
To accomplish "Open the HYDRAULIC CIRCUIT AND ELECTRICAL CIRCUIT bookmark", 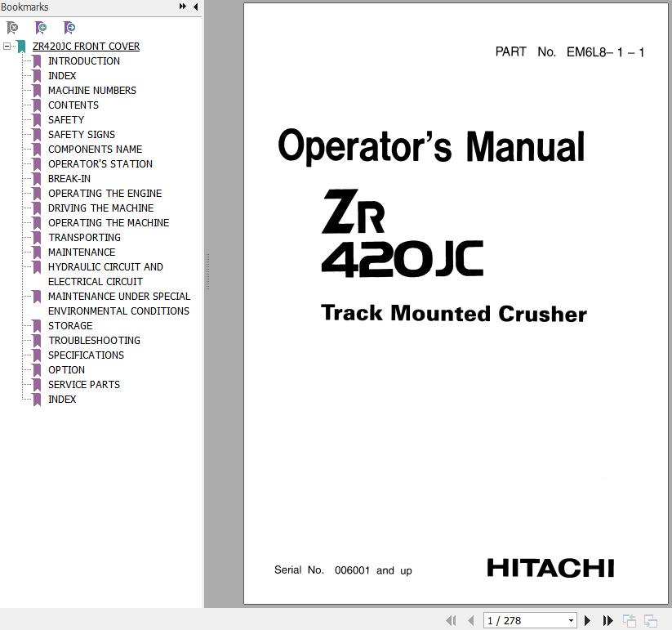I will tap(105, 274).
